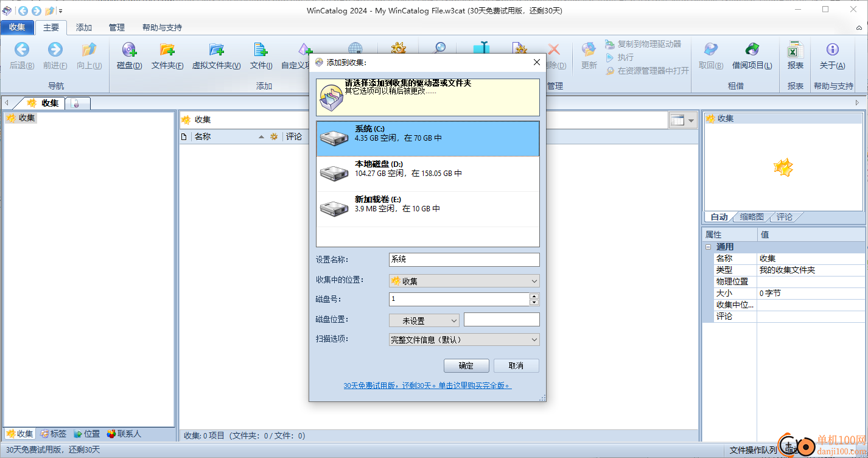This screenshot has height=458, width=868.
Task: Switch to the 评论 preview tab
Action: pos(785,217)
